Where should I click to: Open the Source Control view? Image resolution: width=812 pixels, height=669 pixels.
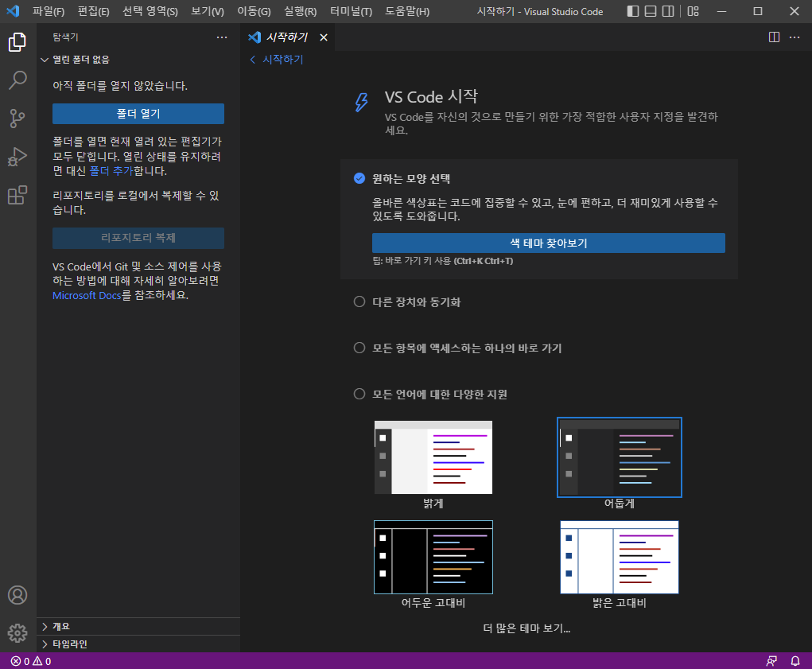click(x=17, y=119)
